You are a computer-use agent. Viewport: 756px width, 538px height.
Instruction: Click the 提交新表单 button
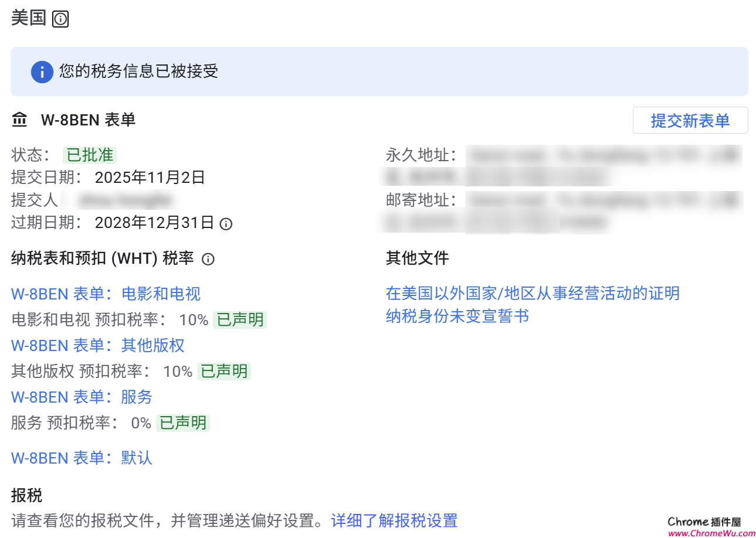[x=690, y=120]
